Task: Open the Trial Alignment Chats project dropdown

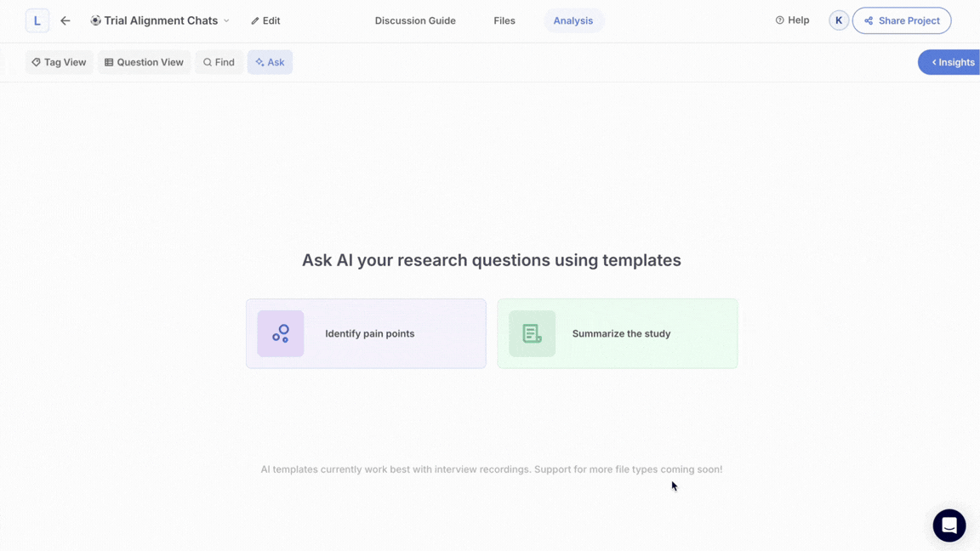Action: point(160,20)
